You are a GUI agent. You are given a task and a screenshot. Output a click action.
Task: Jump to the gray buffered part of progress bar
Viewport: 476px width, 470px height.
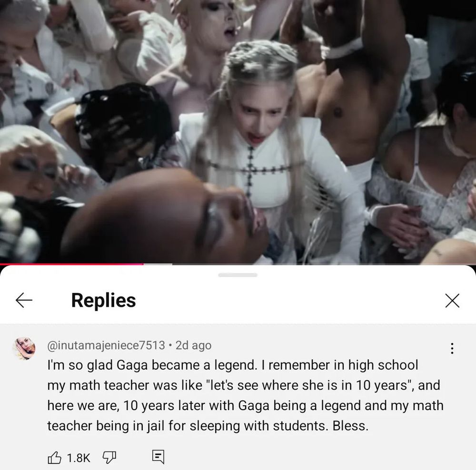click(158, 264)
